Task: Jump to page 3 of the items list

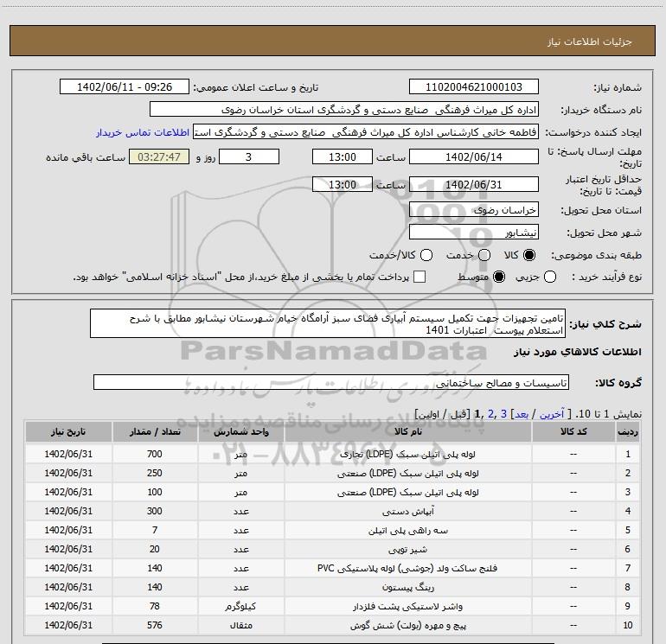Action: pos(502,415)
